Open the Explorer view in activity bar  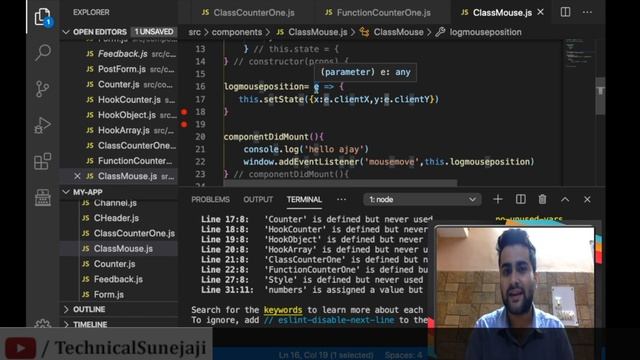coord(43,17)
